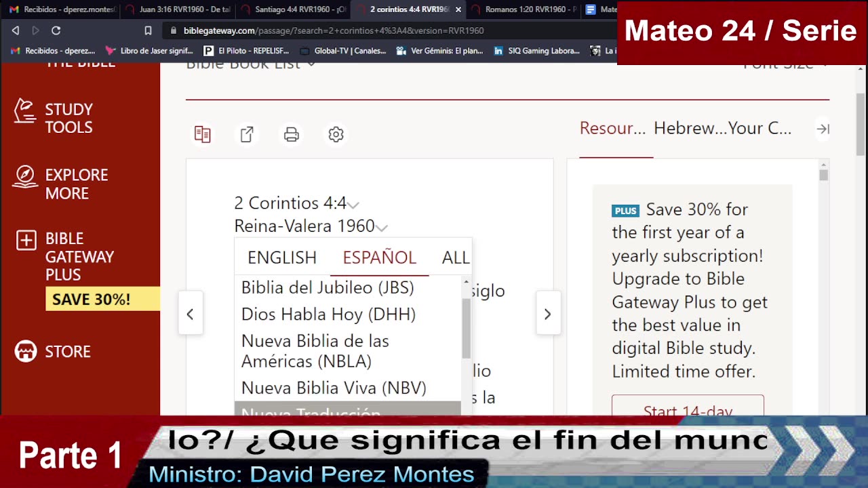This screenshot has height=488, width=868.
Task: Open Recibidos Gmail bookmark
Action: point(52,51)
